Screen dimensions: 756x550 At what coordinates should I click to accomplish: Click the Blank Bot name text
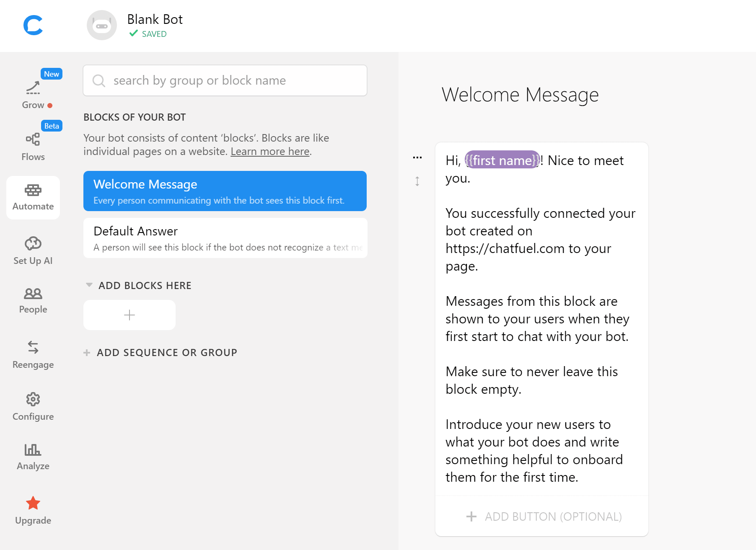[155, 19]
